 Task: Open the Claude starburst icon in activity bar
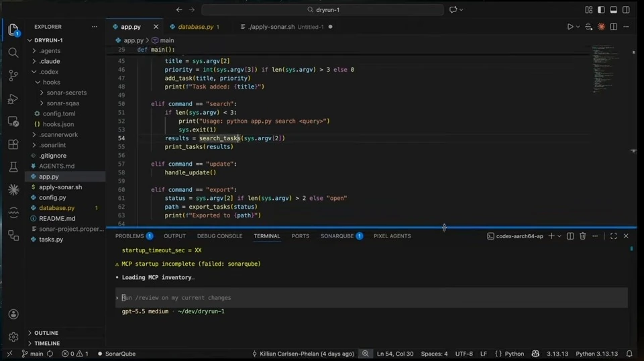pyautogui.click(x=13, y=189)
